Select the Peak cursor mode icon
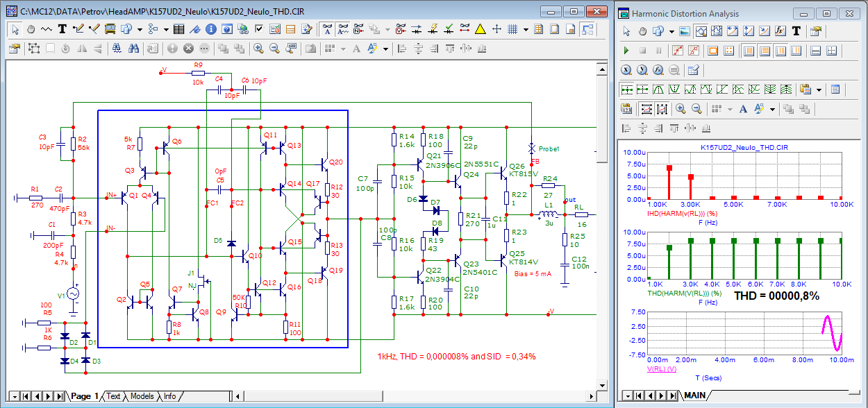This screenshot has height=408, width=868. (659, 90)
